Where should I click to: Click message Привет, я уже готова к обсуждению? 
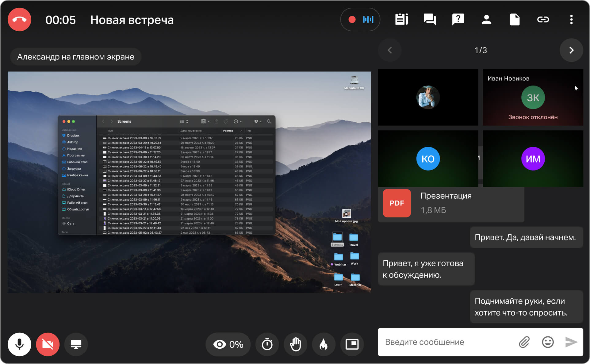(x=426, y=269)
